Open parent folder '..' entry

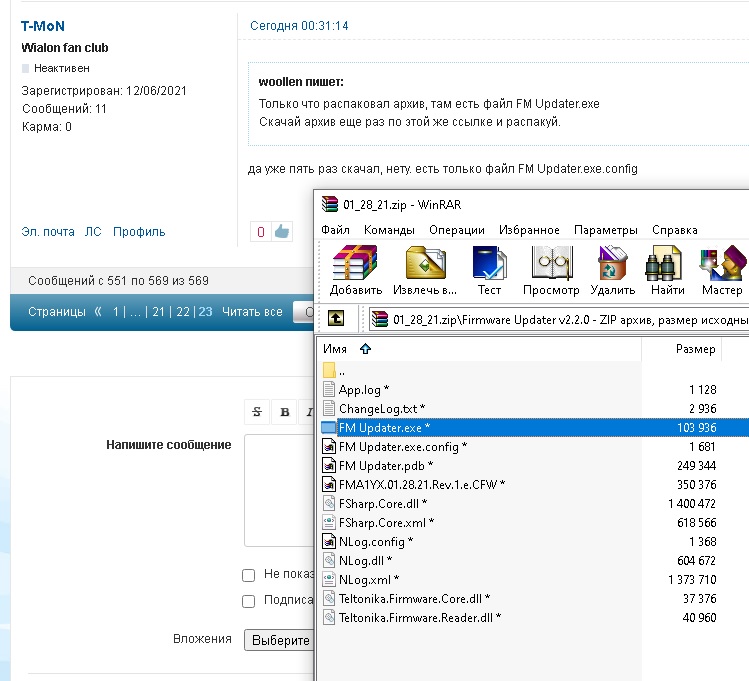[x=341, y=371]
